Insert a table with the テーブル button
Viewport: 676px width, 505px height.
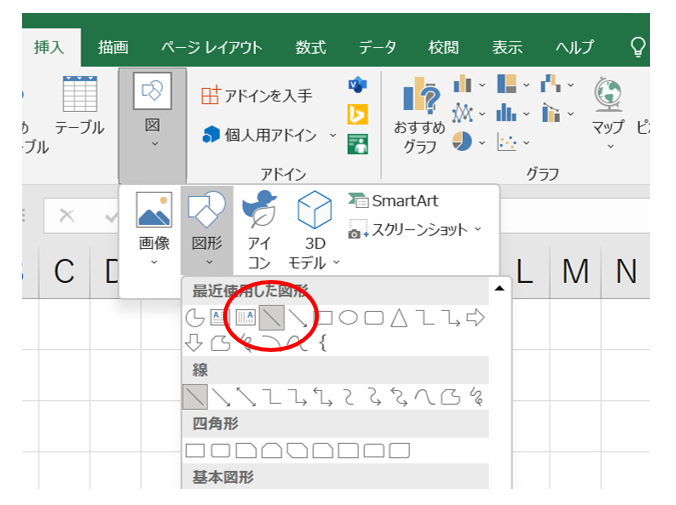click(80, 106)
